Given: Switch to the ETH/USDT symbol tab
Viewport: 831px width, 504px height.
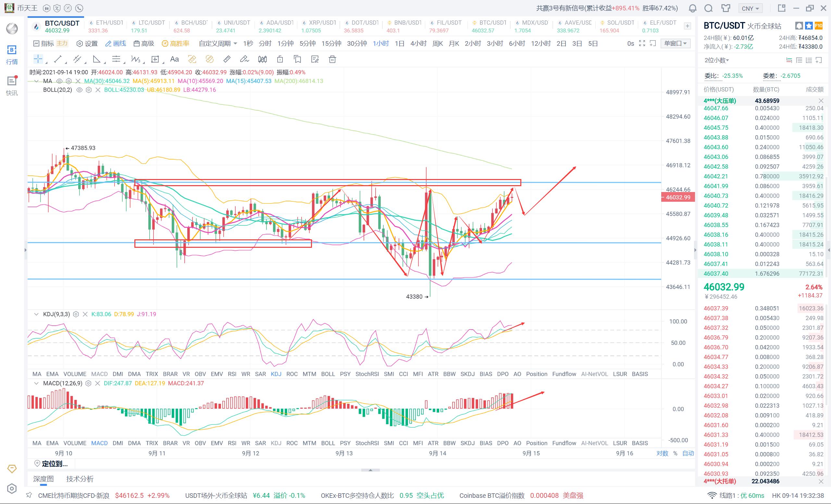Looking at the screenshot, I should (x=105, y=26).
